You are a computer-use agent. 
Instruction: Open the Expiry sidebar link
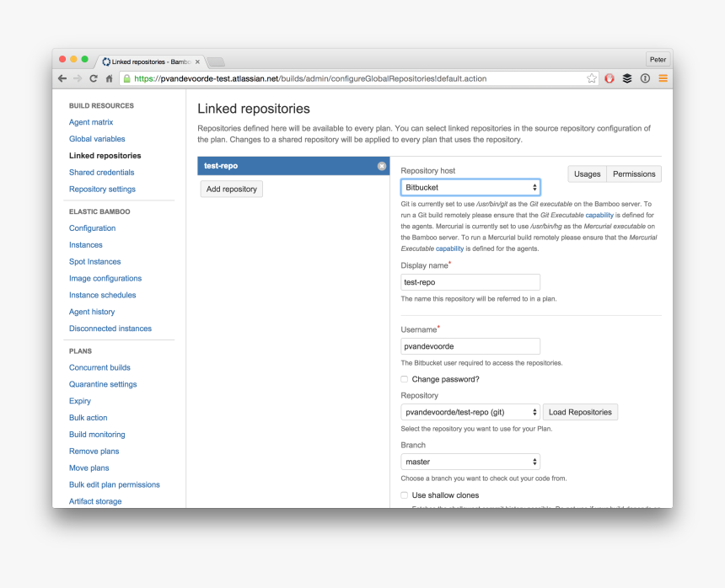80,401
